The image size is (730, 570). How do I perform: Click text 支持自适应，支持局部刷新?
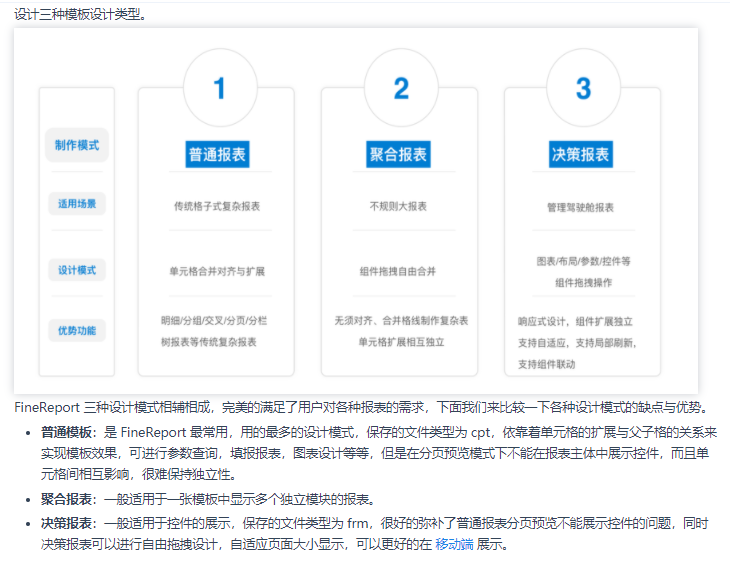click(x=575, y=343)
